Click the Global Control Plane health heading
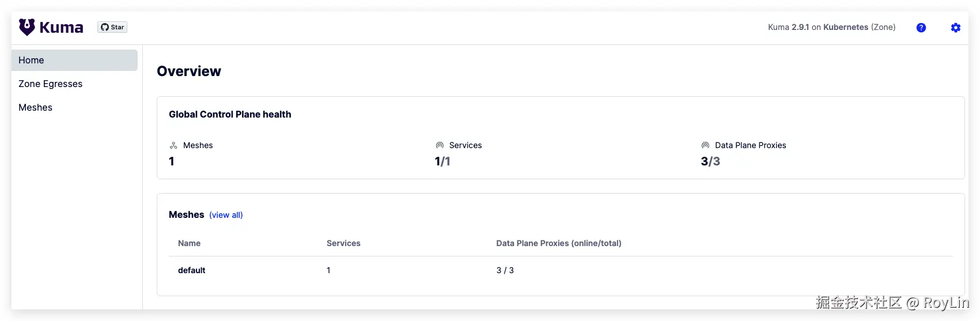This screenshot has height=321, width=980. (230, 115)
